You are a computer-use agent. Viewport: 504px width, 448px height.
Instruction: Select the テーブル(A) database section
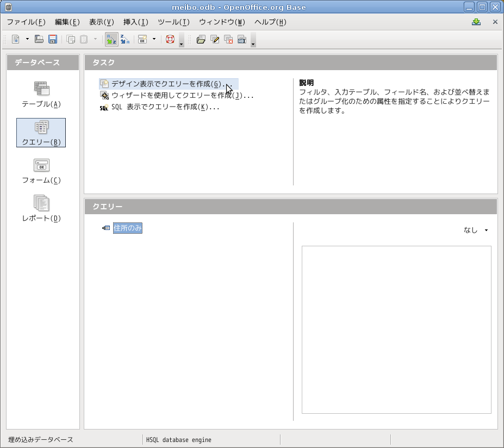pos(41,95)
